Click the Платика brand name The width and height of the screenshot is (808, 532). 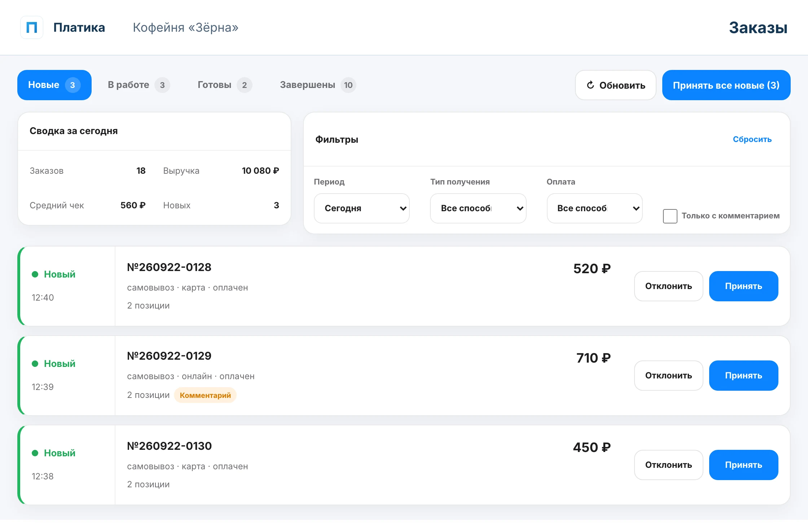click(79, 27)
